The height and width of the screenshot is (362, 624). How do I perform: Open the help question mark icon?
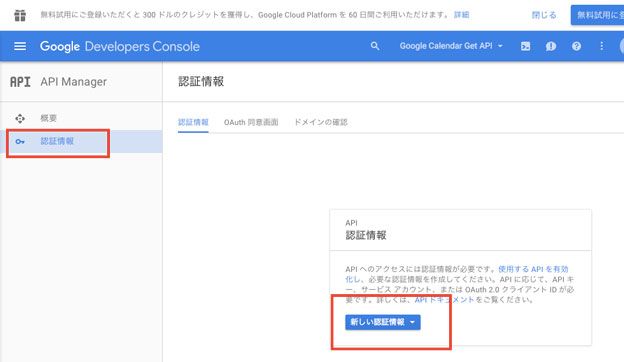point(576,46)
